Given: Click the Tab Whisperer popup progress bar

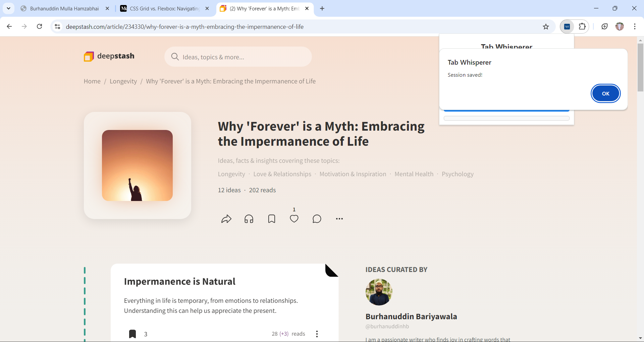Looking at the screenshot, I should [x=506, y=118].
